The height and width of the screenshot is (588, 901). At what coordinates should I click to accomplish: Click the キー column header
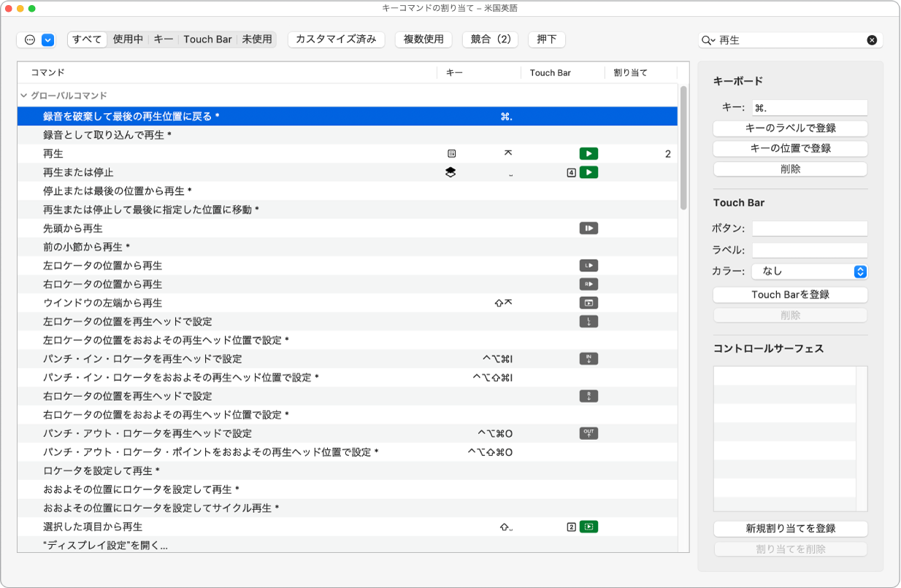[x=456, y=72]
